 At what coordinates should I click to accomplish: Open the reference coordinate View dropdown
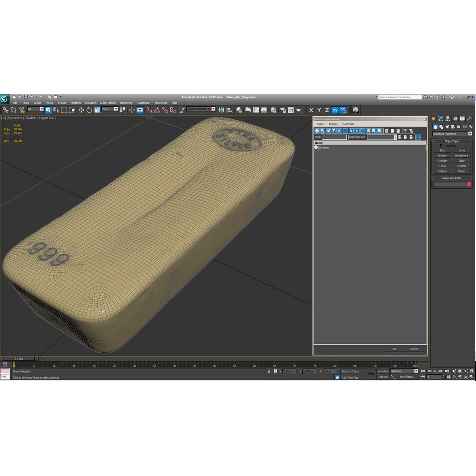[110, 109]
